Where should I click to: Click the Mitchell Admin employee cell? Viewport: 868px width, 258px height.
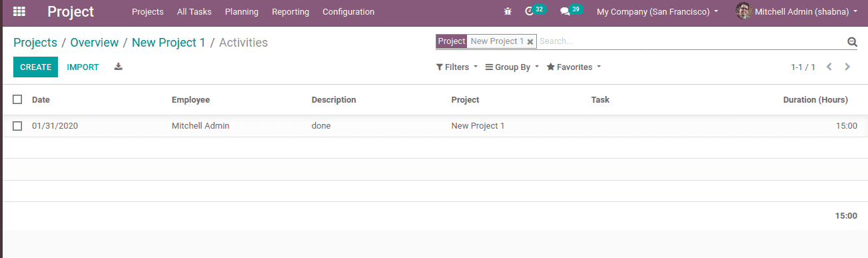[201, 126]
